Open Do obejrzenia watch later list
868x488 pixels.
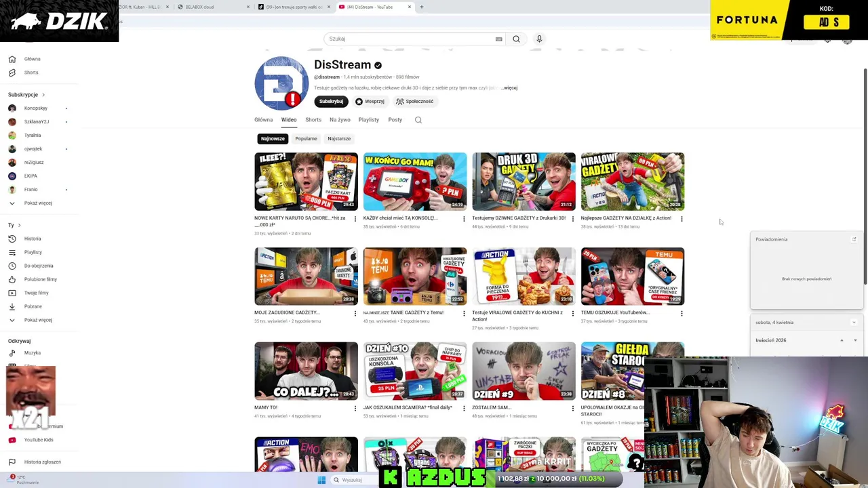pyautogui.click(x=39, y=266)
